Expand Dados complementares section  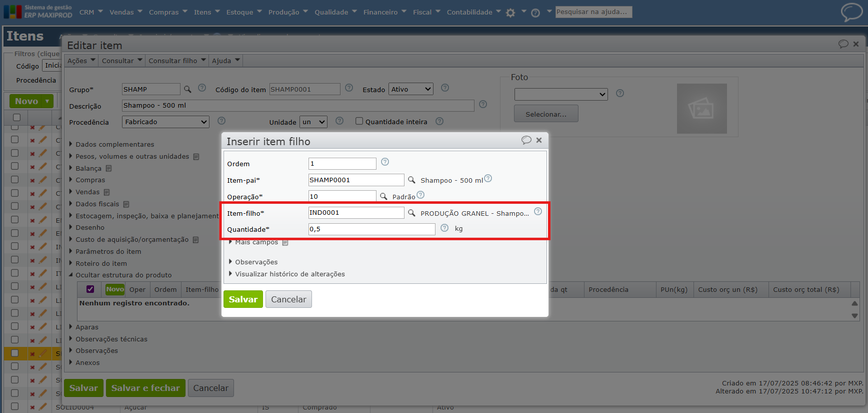click(111, 144)
